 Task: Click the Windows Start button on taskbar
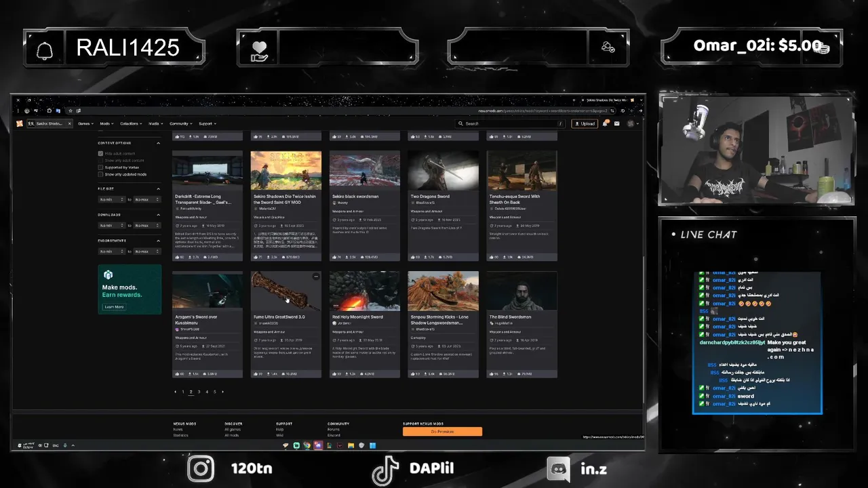[372, 445]
